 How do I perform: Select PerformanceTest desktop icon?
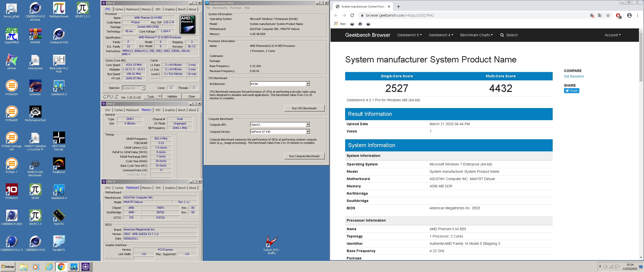(x=35, y=114)
